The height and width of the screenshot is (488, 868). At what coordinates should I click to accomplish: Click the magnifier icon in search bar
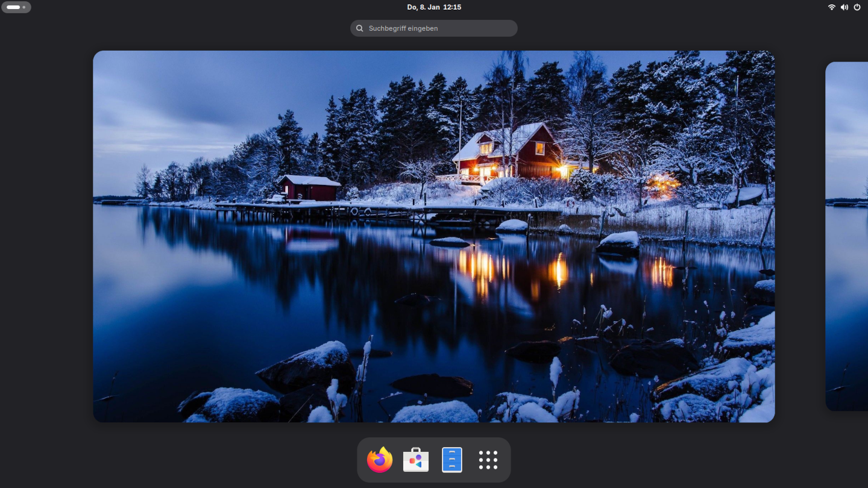pyautogui.click(x=360, y=28)
